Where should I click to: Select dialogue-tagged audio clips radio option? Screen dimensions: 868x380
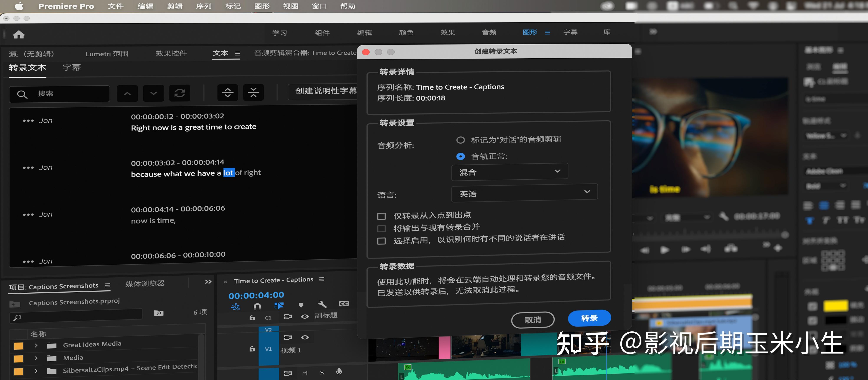coord(460,140)
